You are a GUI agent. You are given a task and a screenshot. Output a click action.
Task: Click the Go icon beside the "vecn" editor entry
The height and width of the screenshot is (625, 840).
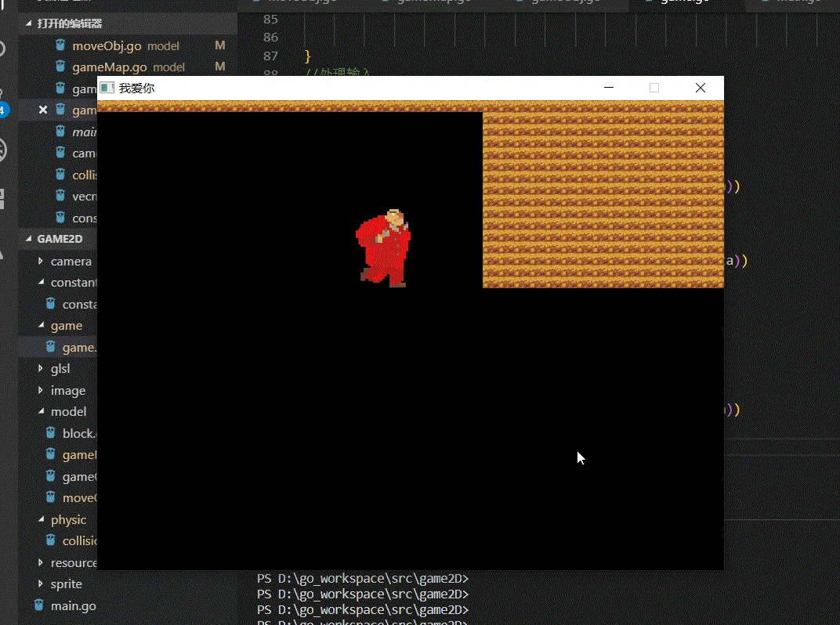click(60, 196)
